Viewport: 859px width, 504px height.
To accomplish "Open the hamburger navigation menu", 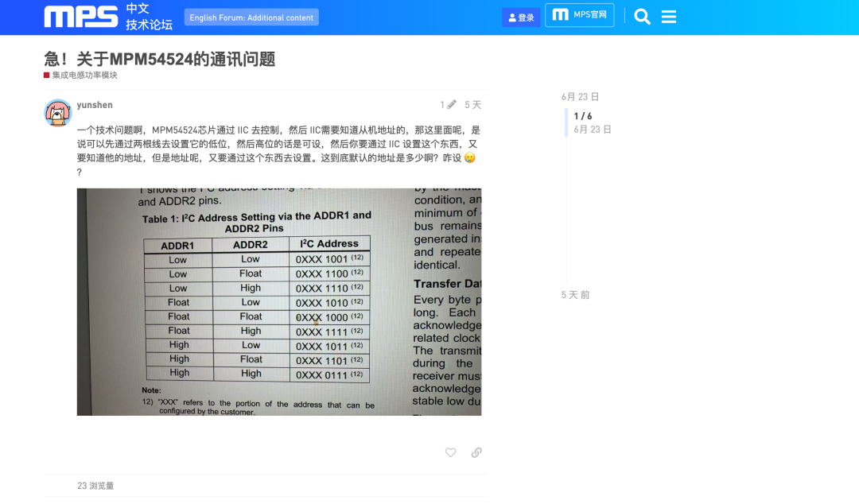I will (x=669, y=16).
